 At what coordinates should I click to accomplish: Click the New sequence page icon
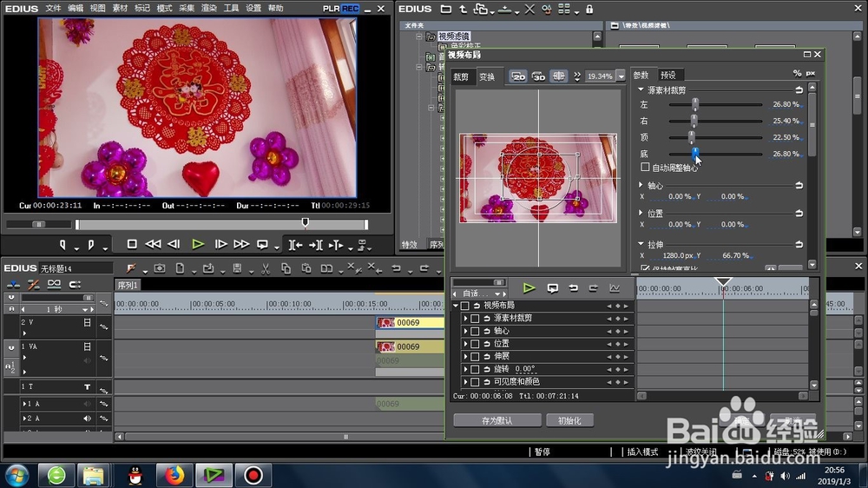pyautogui.click(x=180, y=268)
